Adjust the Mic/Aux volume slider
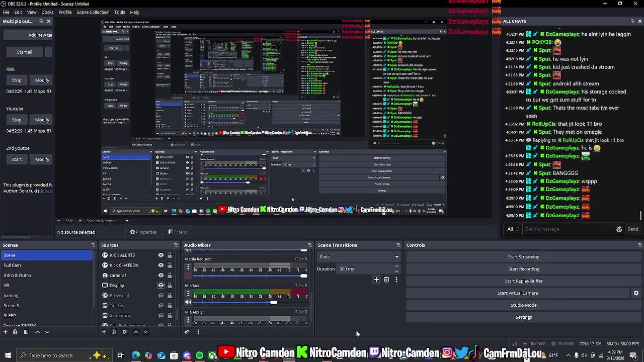Image resolution: width=644 pixels, height=362 pixels. pos(273,302)
